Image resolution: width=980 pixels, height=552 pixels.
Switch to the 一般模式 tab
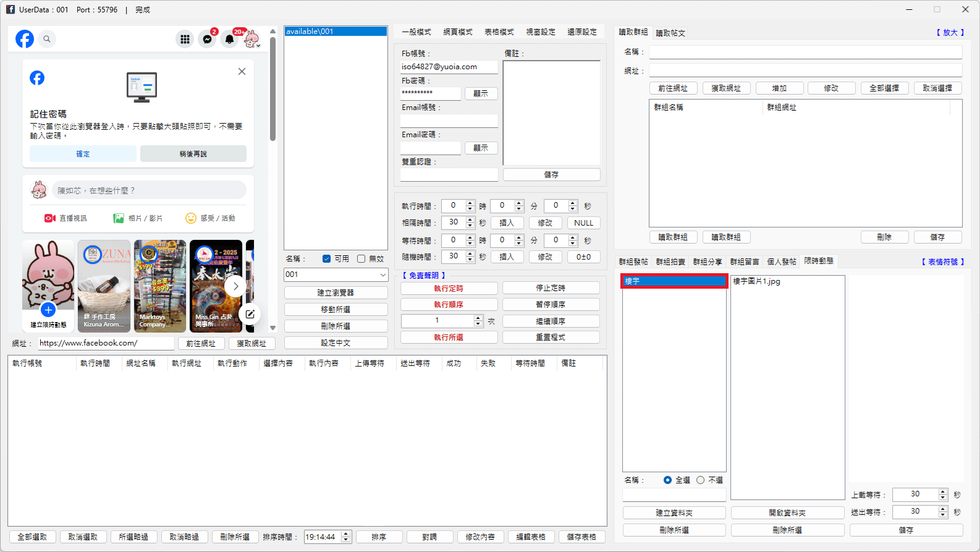coord(416,32)
